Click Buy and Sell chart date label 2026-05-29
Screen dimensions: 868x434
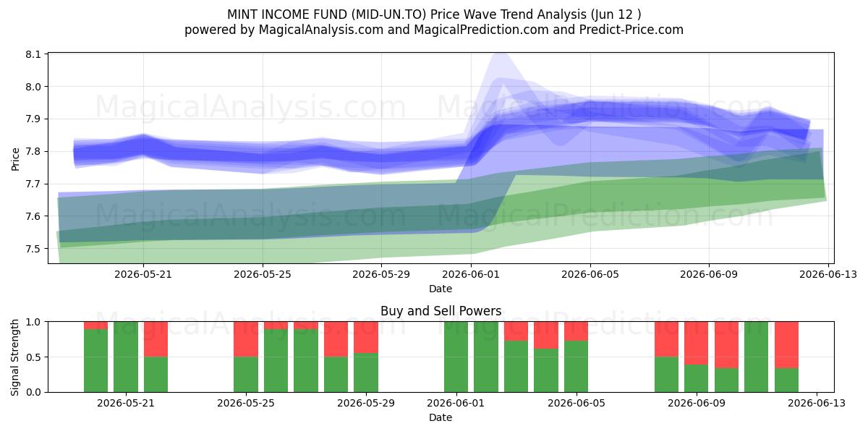tap(366, 403)
